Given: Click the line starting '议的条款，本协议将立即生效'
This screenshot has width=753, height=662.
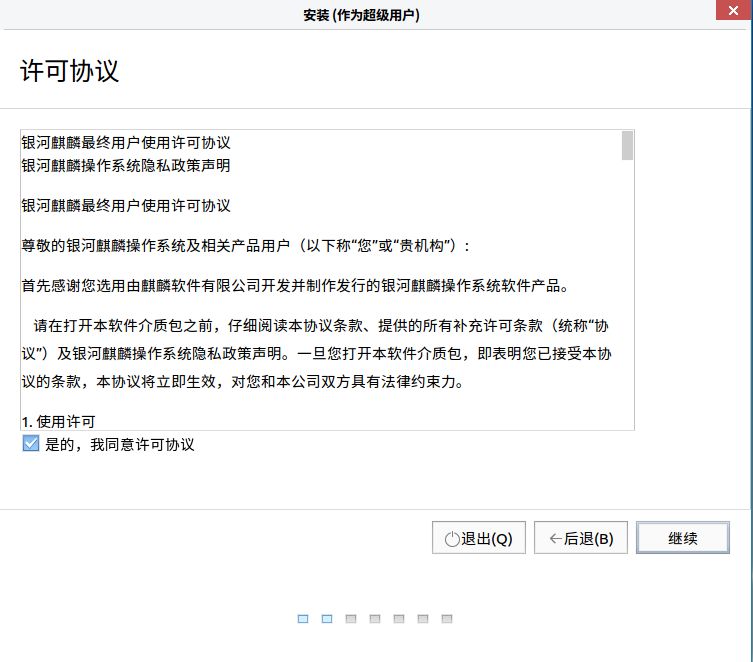Looking at the screenshot, I should click(x=243, y=382).
